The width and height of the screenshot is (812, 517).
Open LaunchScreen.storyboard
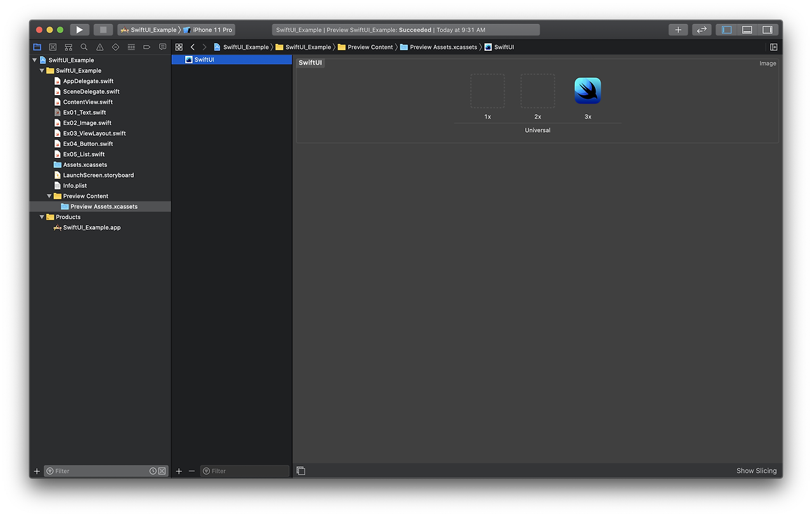coord(98,175)
